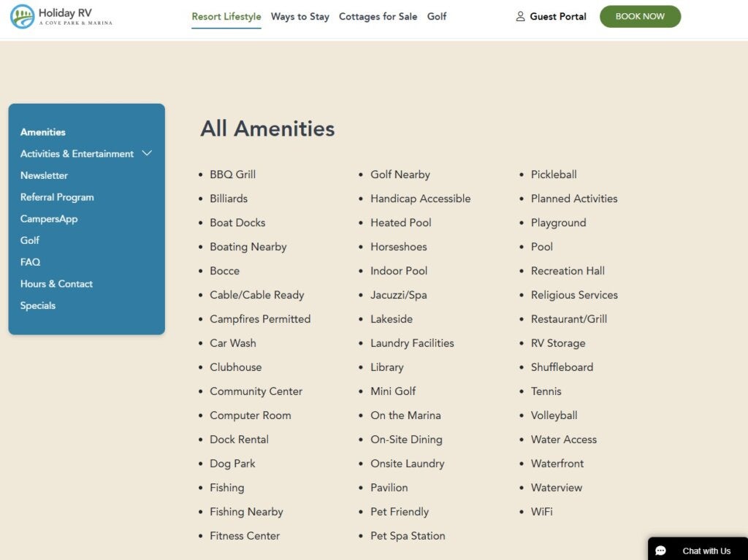Click the chat bubble icon
The image size is (748, 560).
661,551
